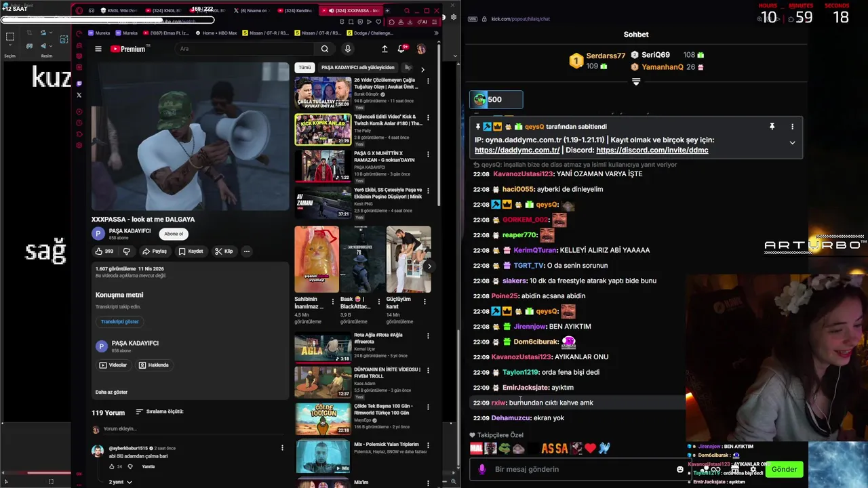Open the daddymc.com.tr link in pinned message

(x=517, y=150)
